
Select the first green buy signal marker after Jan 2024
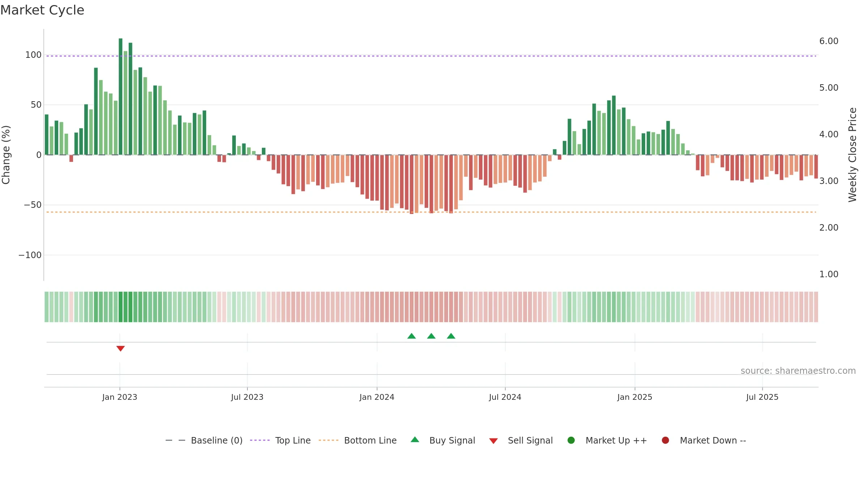tap(412, 336)
